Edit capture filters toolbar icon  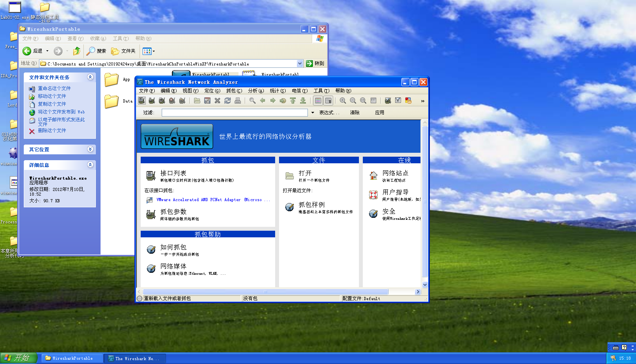388,101
